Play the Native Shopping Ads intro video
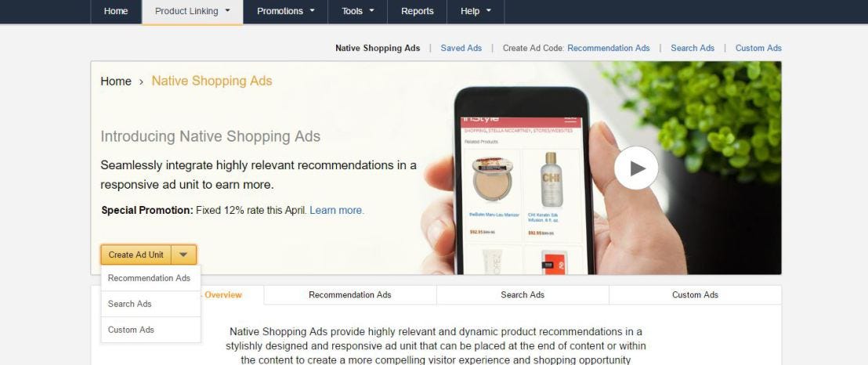 [x=636, y=168]
